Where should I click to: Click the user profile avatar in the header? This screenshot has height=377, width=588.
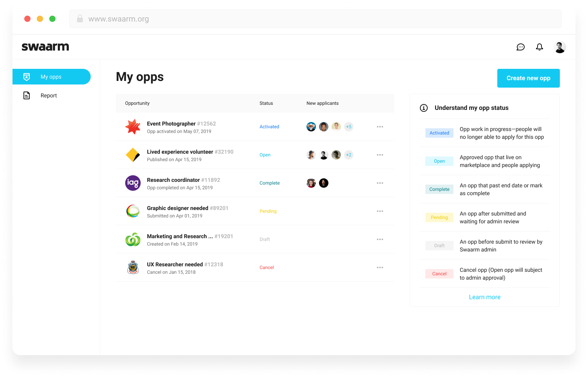pyautogui.click(x=560, y=47)
